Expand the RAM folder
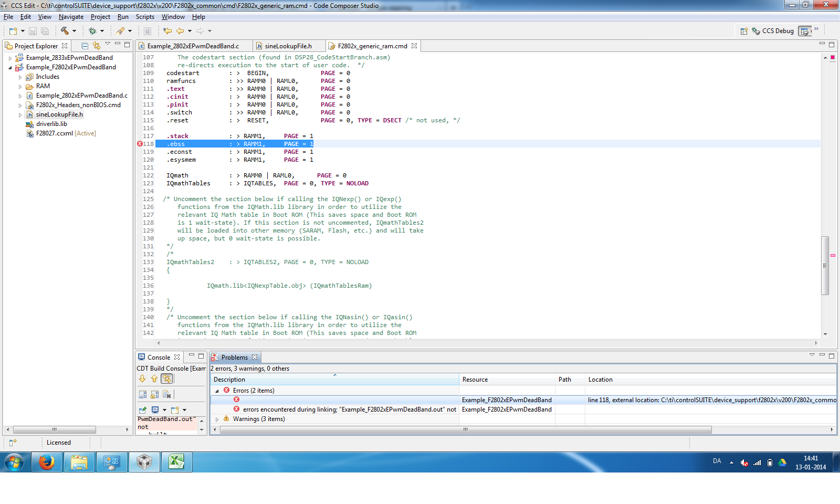This screenshot has width=840, height=504. [20, 87]
